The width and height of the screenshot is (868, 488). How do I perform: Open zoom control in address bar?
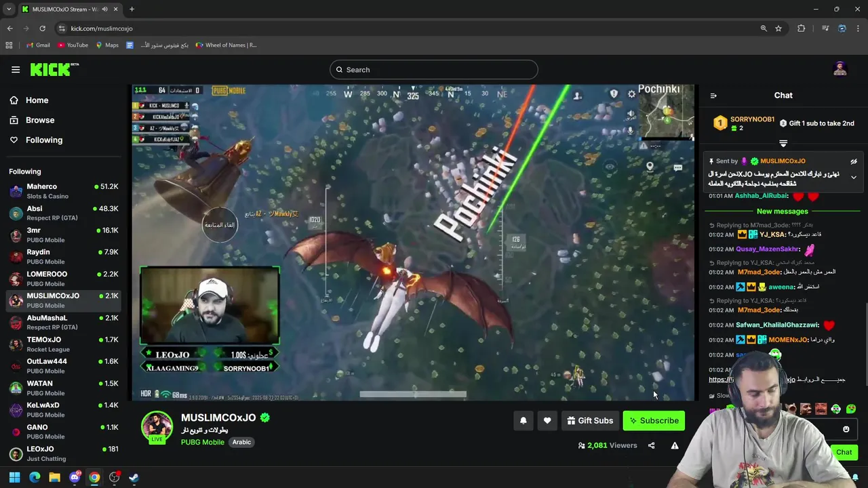point(764,28)
